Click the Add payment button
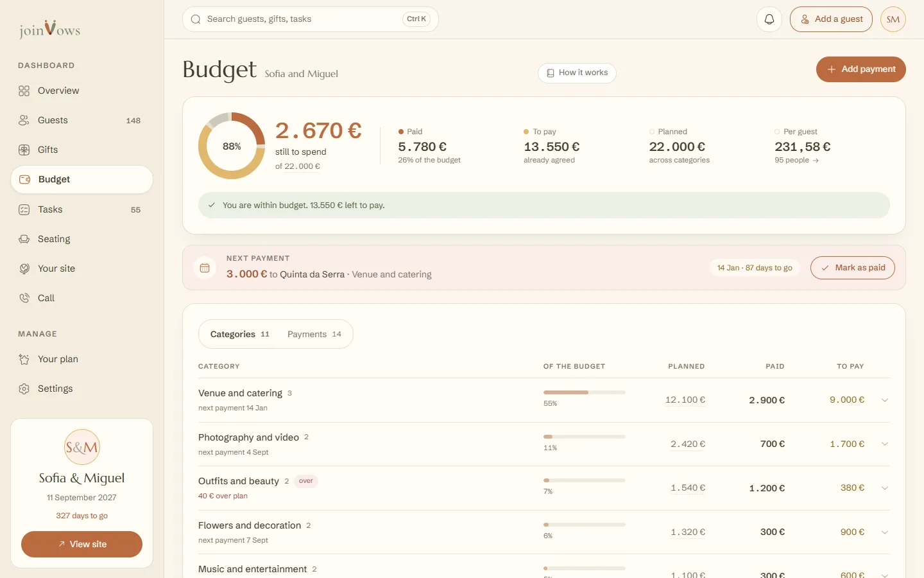 [x=861, y=69]
